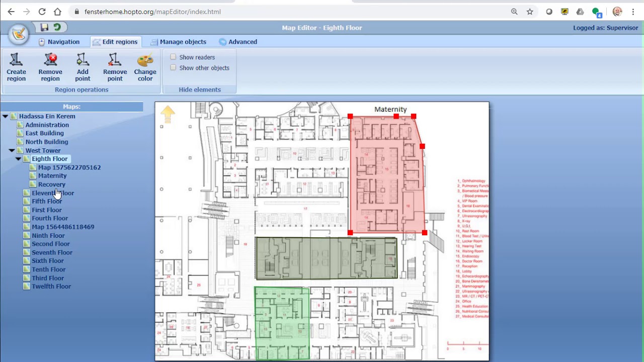Select the Fifth Floor map

click(47, 201)
